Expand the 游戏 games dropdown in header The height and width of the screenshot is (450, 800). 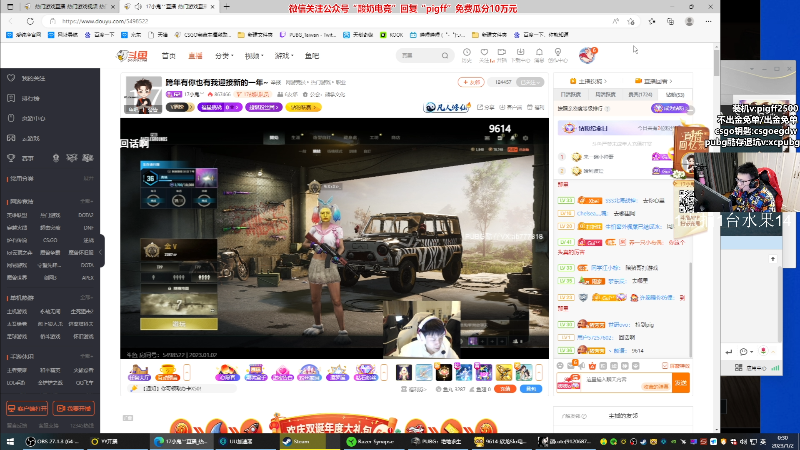[284, 56]
